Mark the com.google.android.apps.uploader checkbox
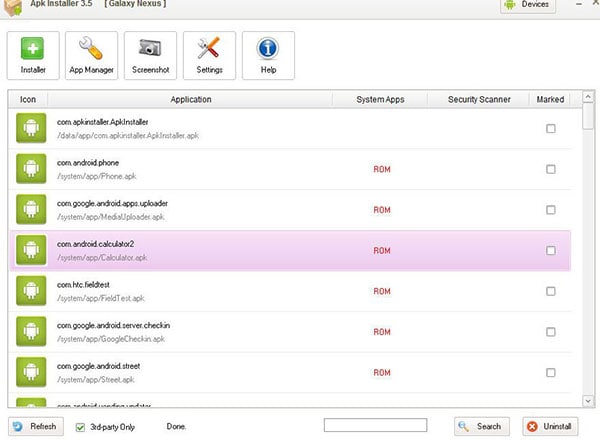The image size is (600, 440). [x=551, y=210]
